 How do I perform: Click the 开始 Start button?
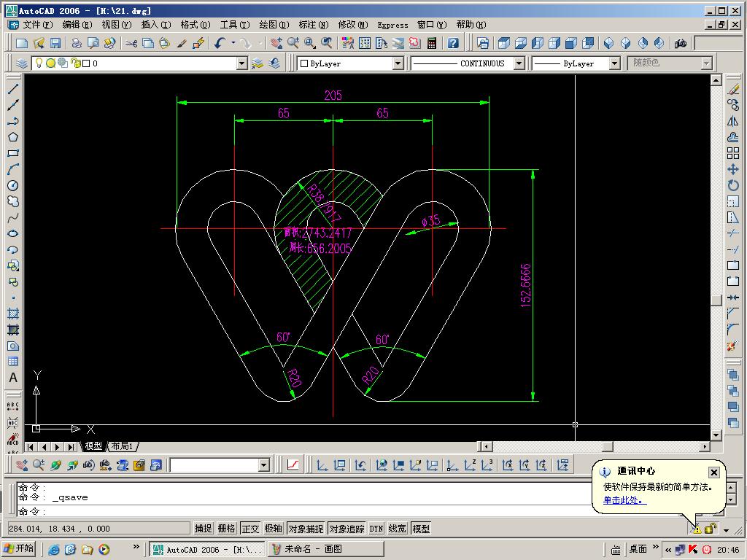coord(18,549)
